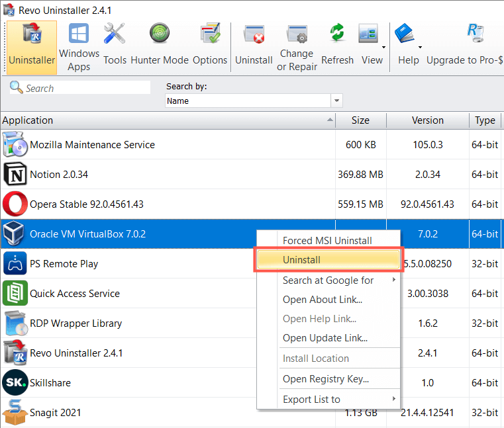Click inside the Search text field
Viewport: 504px width, 428px height.
pyautogui.click(x=86, y=88)
